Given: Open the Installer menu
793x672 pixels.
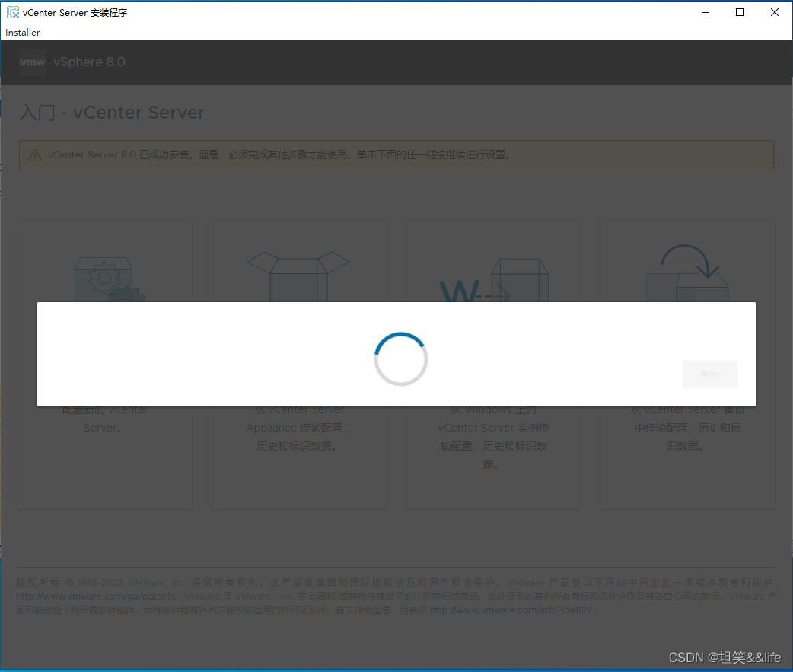Looking at the screenshot, I should coord(22,33).
